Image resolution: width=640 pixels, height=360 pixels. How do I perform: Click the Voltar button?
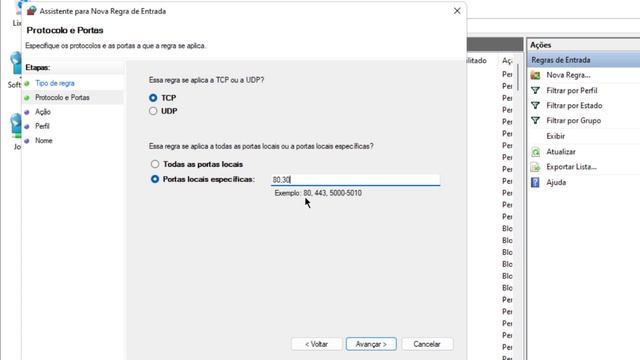click(x=316, y=344)
